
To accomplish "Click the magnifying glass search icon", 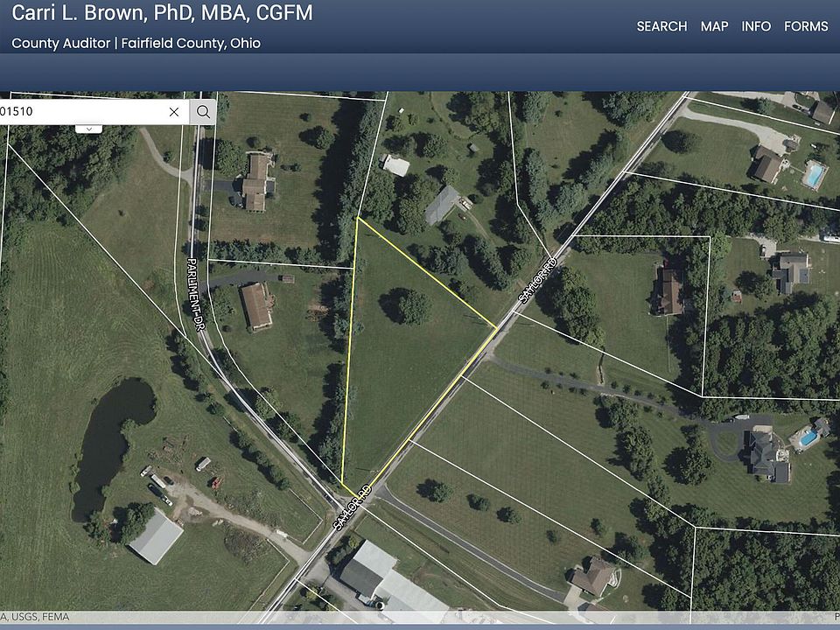I will click(203, 111).
